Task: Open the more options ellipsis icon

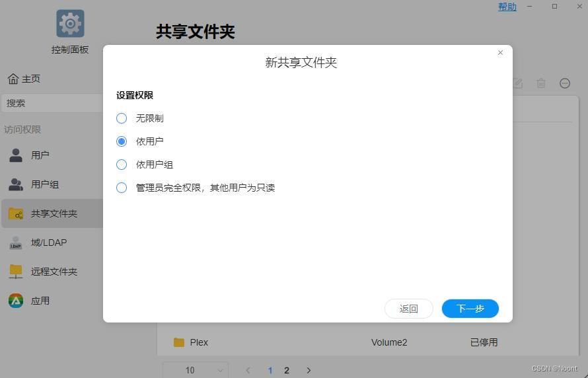Action: click(565, 83)
